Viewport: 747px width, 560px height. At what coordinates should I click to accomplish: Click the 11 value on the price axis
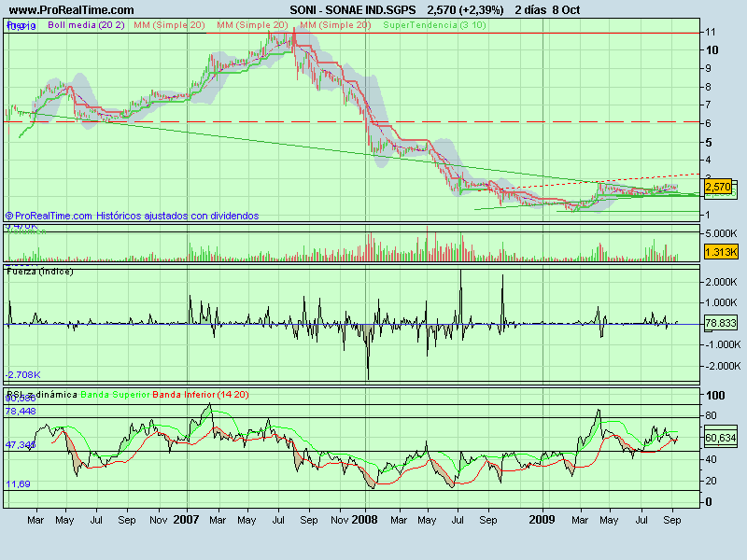pos(711,32)
